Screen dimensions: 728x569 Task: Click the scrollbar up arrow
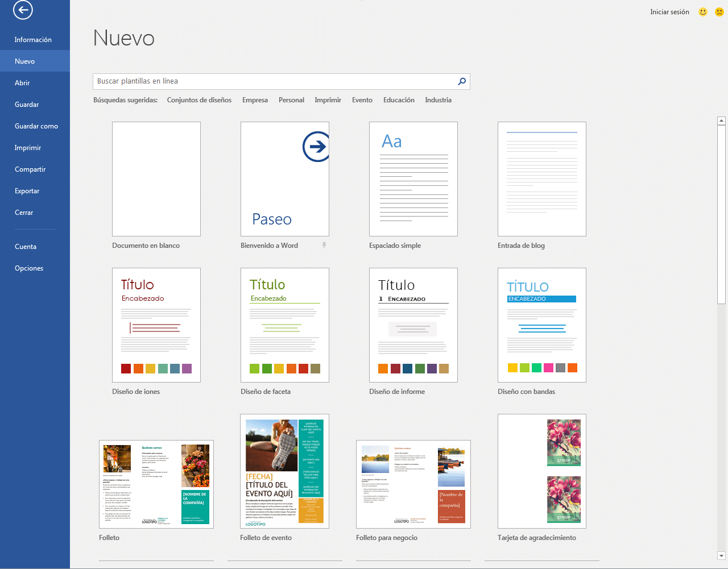721,121
